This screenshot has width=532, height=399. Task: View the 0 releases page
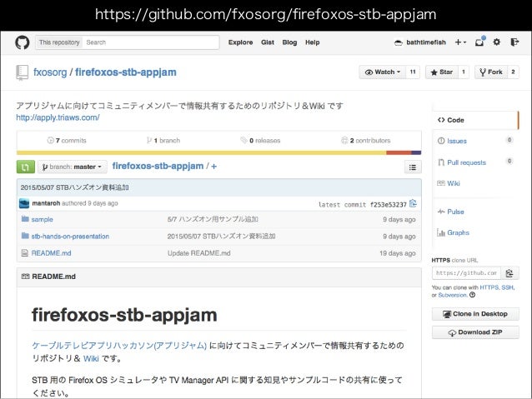coord(260,140)
